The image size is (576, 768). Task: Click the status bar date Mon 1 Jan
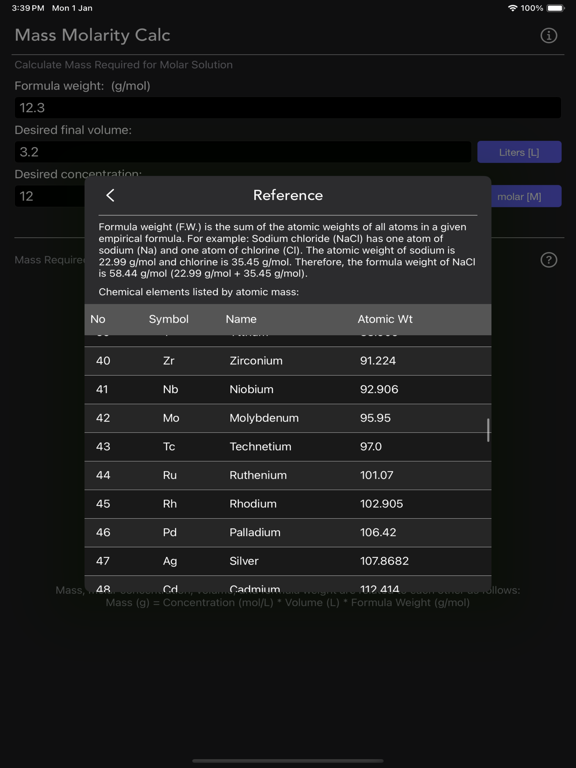[x=72, y=8]
